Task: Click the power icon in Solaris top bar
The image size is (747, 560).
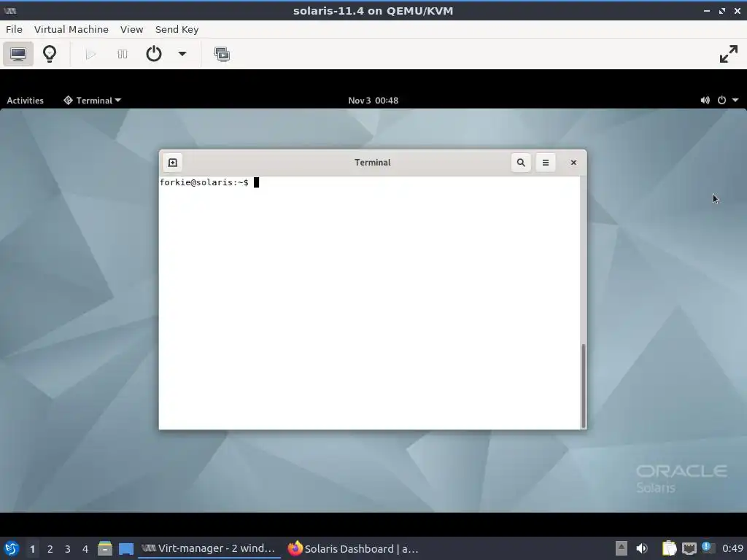Action: click(721, 100)
